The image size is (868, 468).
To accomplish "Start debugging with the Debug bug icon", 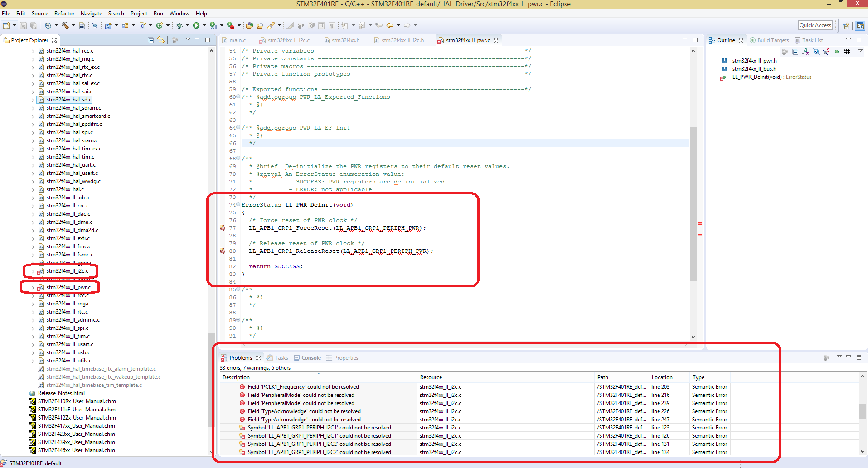I will click(x=179, y=25).
